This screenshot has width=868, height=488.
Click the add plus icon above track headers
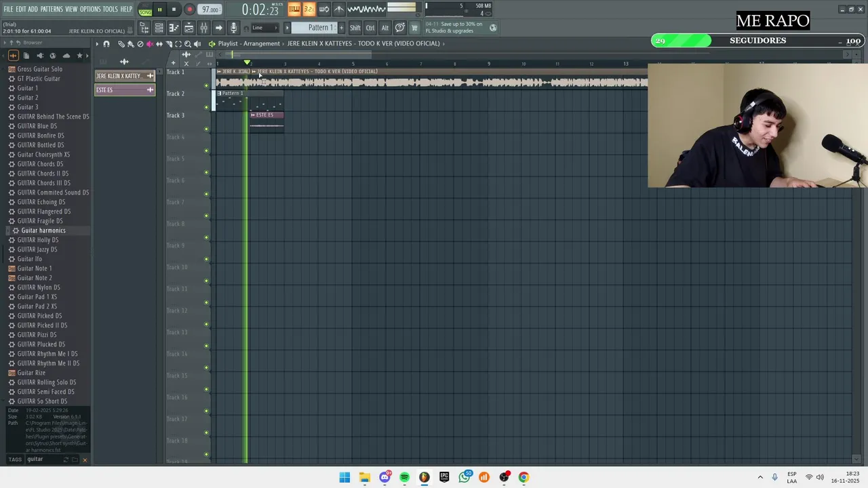pyautogui.click(x=173, y=63)
